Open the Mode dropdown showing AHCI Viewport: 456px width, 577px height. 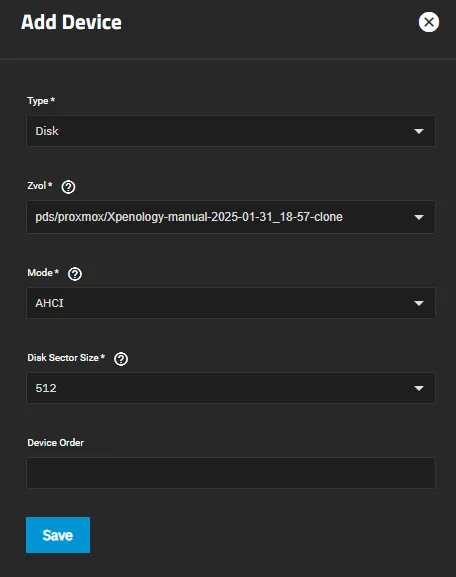231,303
